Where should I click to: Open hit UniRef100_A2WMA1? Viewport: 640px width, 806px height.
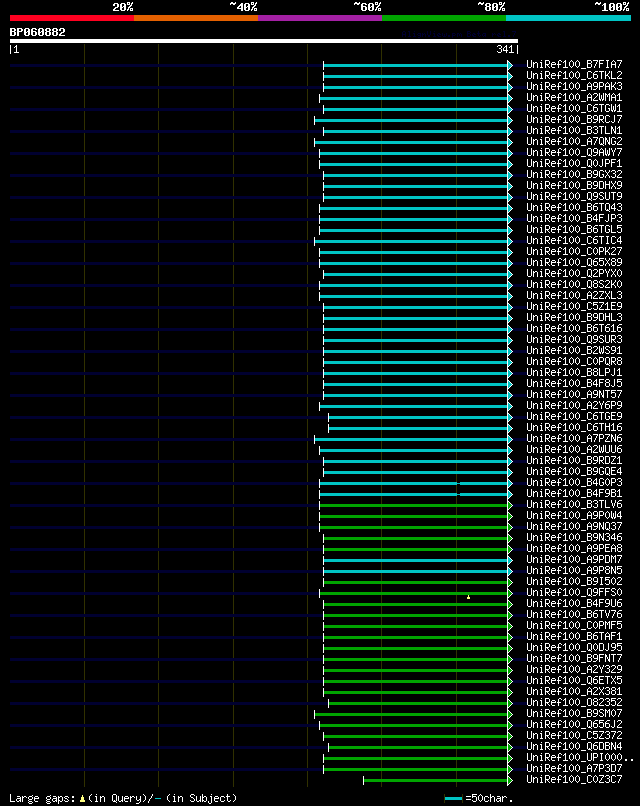pos(574,97)
